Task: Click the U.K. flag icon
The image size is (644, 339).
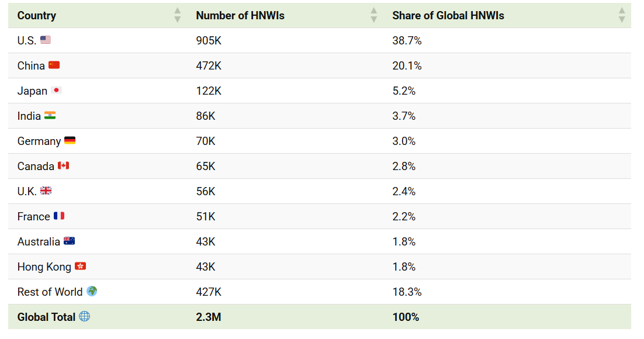Action: (46, 191)
